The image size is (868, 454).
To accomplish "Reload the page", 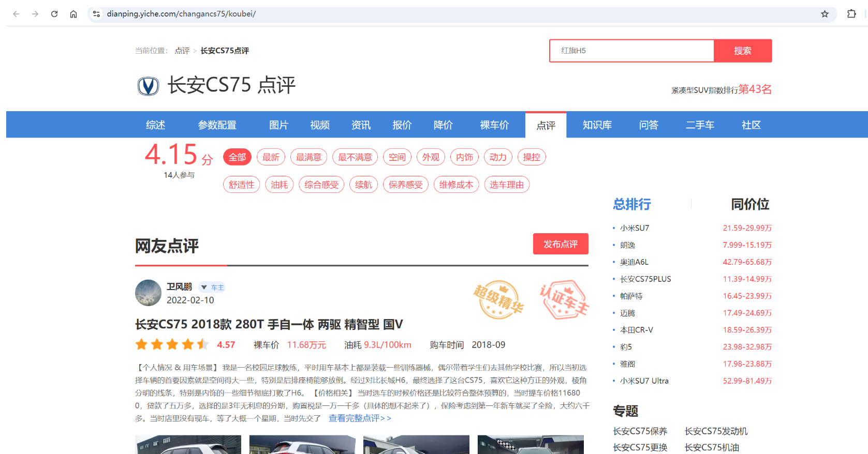I will (54, 14).
